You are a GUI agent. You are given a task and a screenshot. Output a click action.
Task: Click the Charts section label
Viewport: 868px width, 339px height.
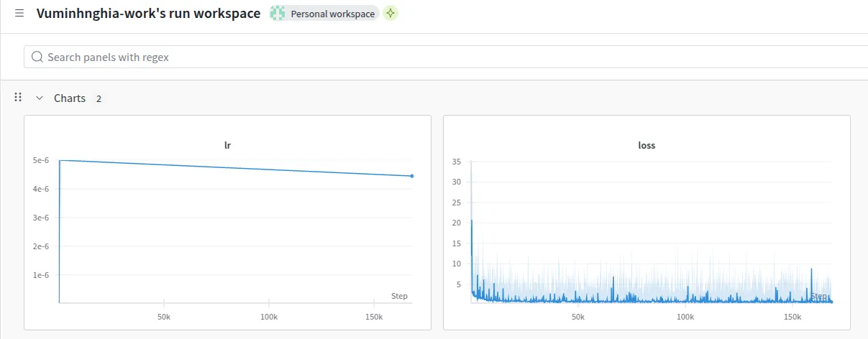click(70, 98)
